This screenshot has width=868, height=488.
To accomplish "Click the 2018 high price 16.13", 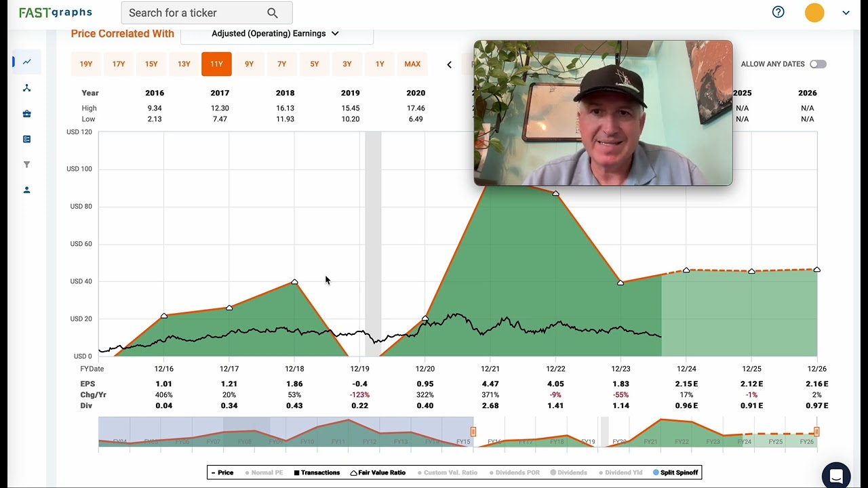I will pyautogui.click(x=285, y=108).
